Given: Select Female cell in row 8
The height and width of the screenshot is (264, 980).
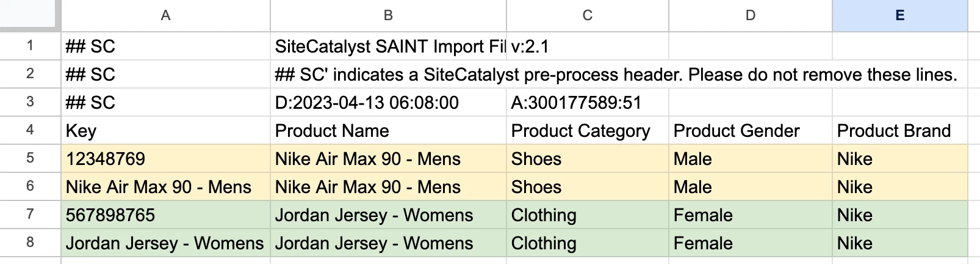Looking at the screenshot, I should [751, 243].
